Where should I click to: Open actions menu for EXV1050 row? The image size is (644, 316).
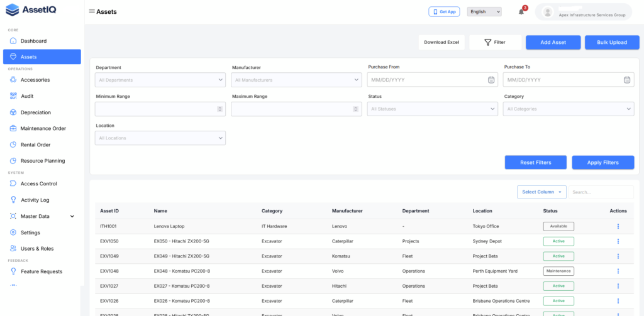click(x=618, y=241)
